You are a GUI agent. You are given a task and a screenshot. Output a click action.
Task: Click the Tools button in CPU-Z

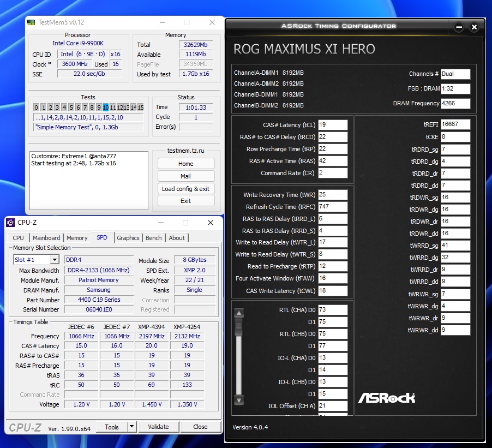point(112,427)
